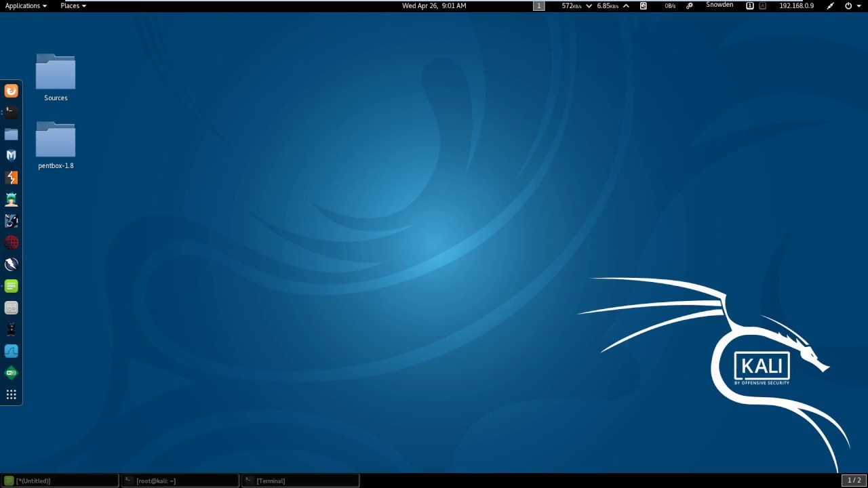Click the 1 / 2 workspace switcher

[854, 480]
